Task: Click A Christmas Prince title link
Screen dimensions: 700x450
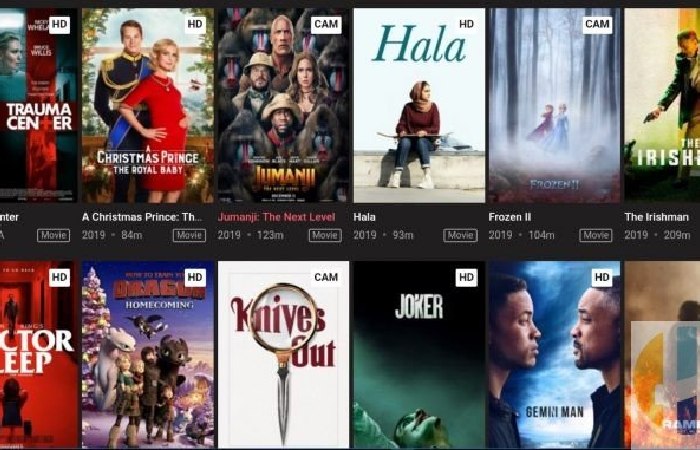Action: [x=142, y=217]
